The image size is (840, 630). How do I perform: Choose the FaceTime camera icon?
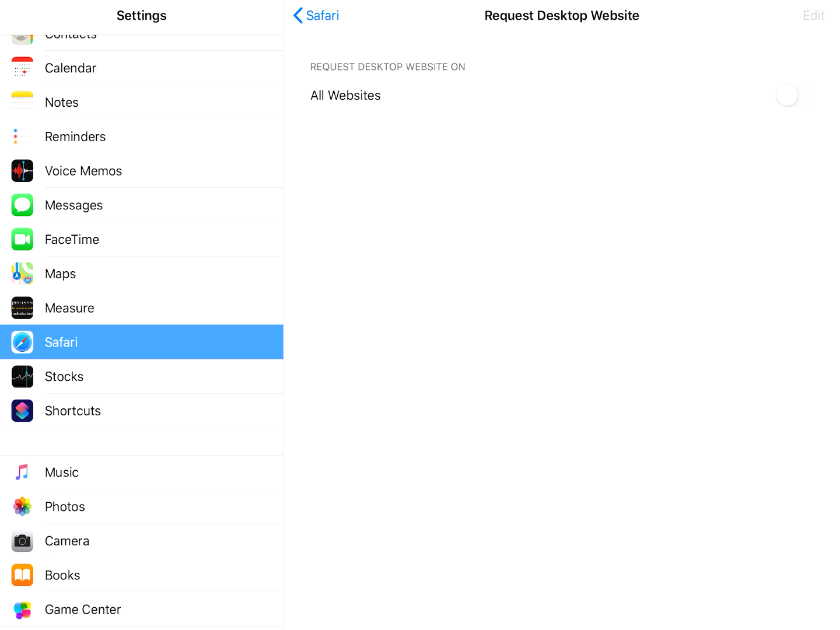click(22, 240)
